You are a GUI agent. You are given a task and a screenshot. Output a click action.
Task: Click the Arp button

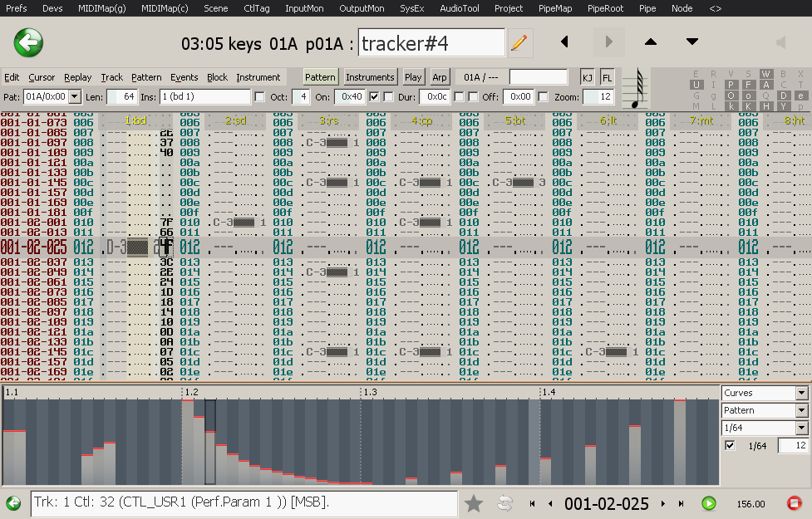click(440, 77)
